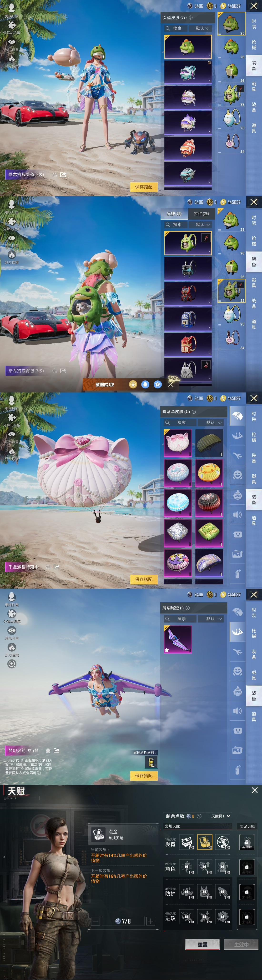Increase 点金 talent with plus button
The height and width of the screenshot is (980, 262).
151,921
